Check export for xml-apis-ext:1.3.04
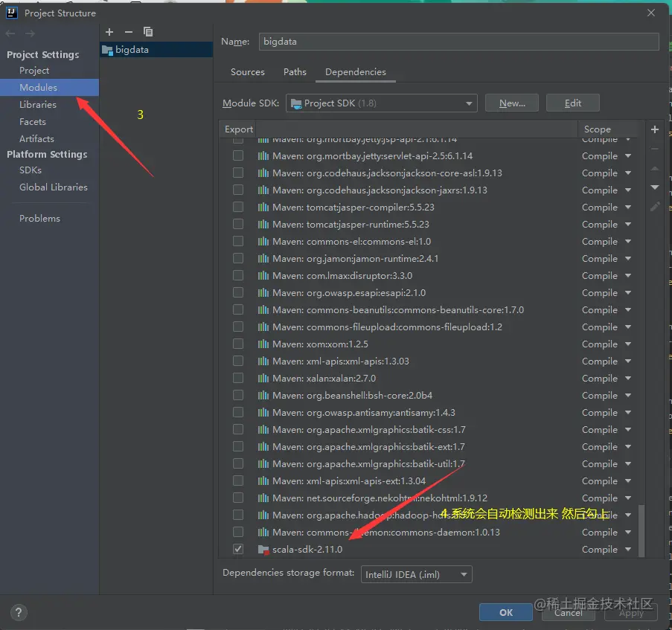Screen dimensions: 672x630 [x=238, y=481]
